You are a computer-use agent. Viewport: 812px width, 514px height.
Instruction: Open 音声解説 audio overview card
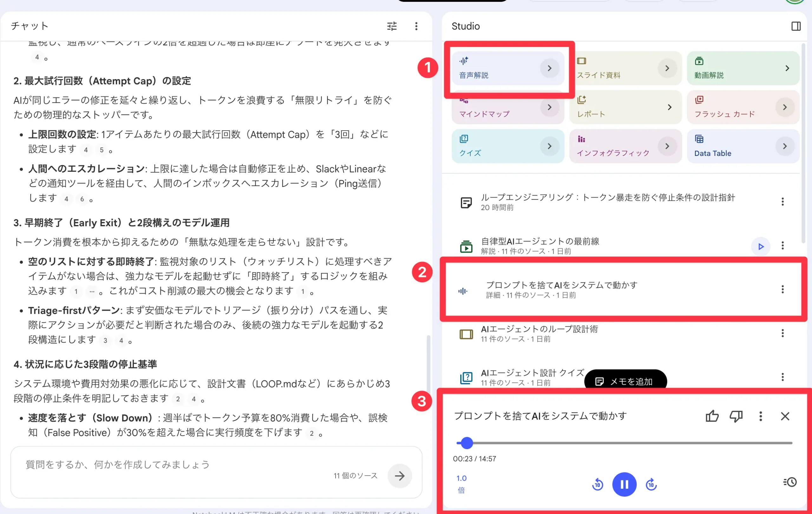click(507, 68)
